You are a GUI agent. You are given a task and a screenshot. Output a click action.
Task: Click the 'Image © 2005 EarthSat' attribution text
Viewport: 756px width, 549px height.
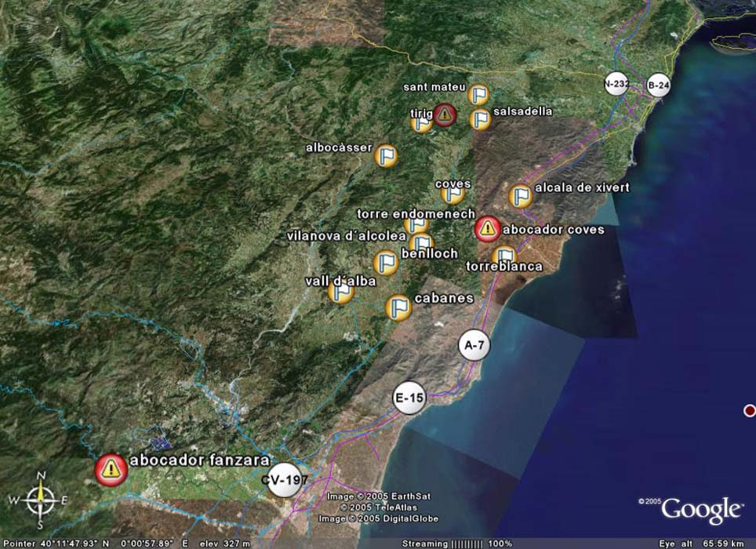(379, 496)
